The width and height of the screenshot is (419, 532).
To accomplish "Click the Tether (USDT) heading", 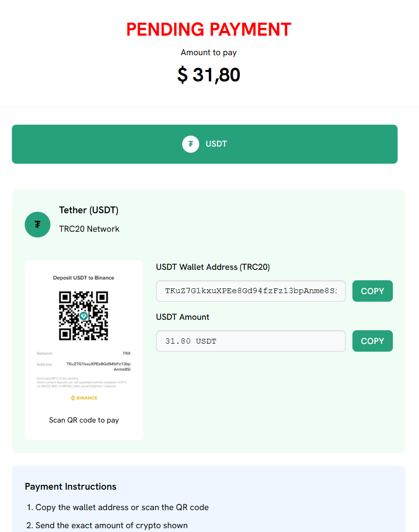I will tap(89, 210).
